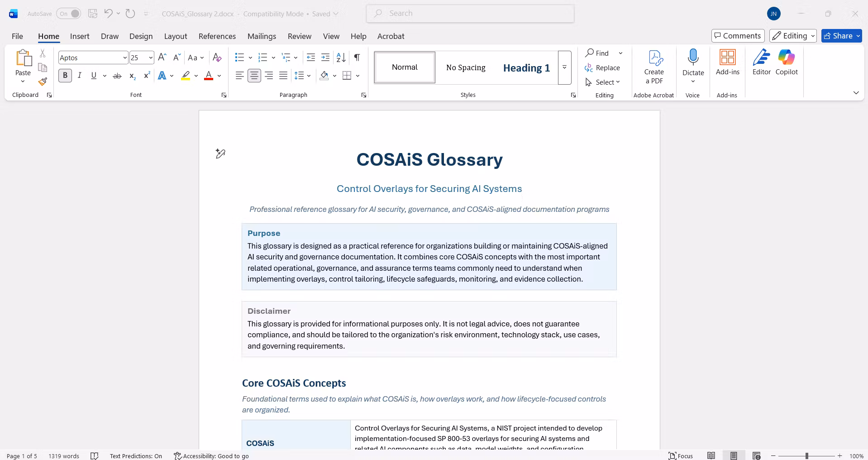Adjust the zoom slider in status bar
The width and height of the screenshot is (868, 460).
point(806,456)
